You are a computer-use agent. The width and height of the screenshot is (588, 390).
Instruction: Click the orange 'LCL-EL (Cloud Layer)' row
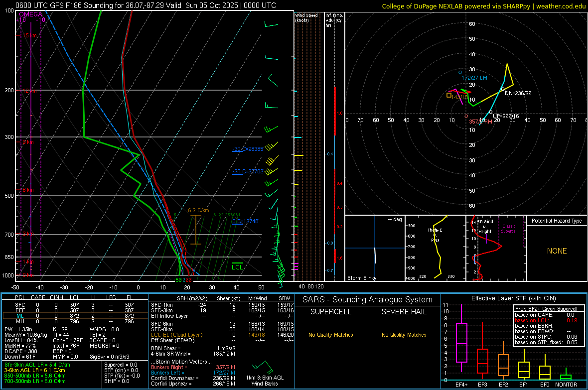tap(222, 335)
